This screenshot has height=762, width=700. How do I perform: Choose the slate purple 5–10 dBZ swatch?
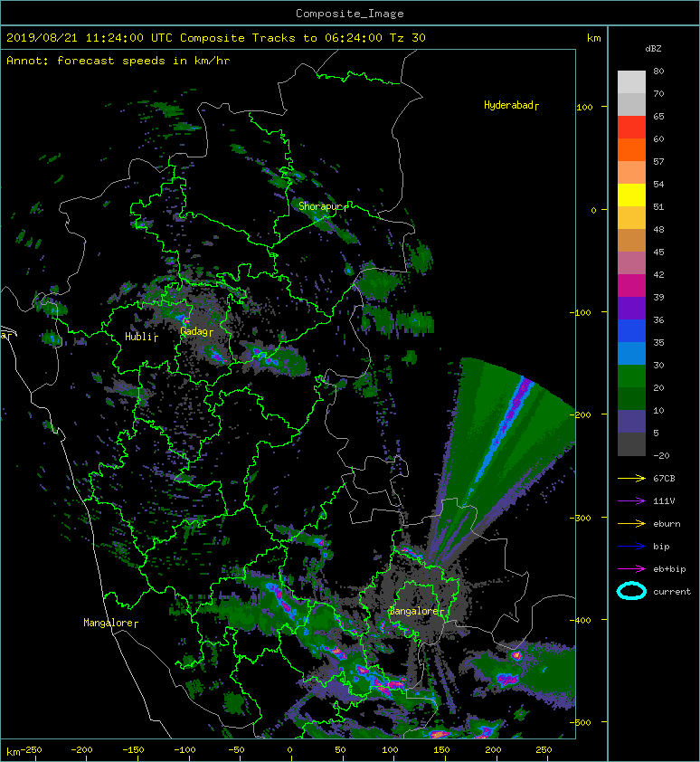click(631, 421)
